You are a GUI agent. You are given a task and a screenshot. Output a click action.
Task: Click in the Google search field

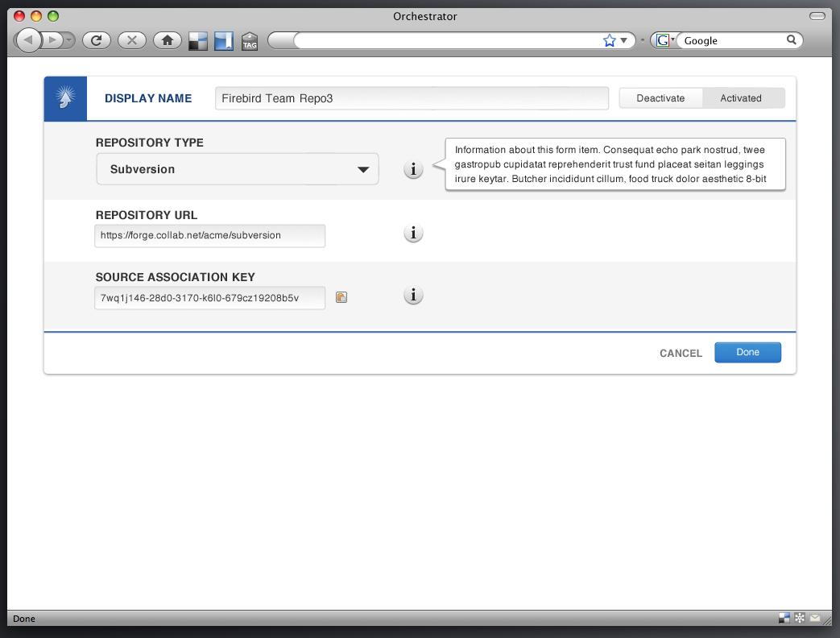pyautogui.click(x=732, y=40)
